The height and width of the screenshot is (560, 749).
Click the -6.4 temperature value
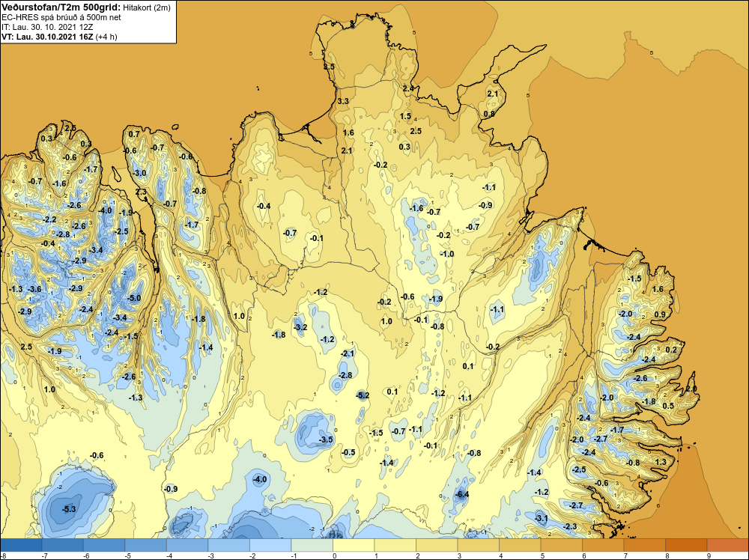coord(462,495)
